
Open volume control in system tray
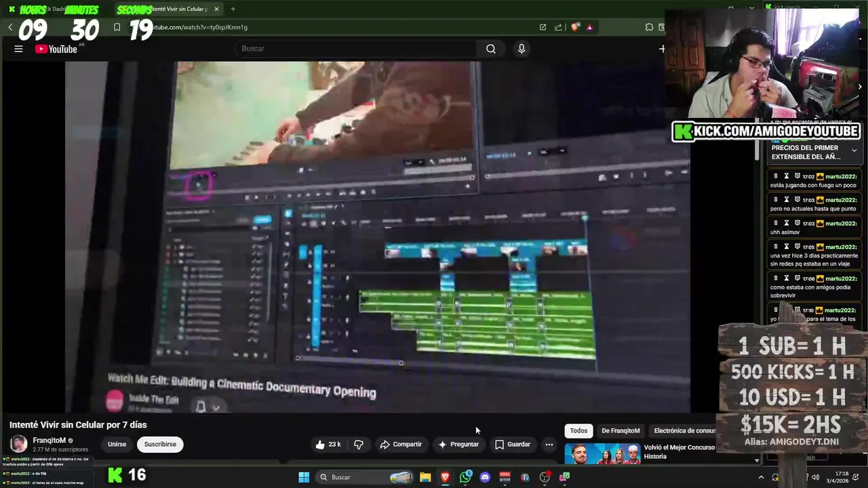coord(815,477)
